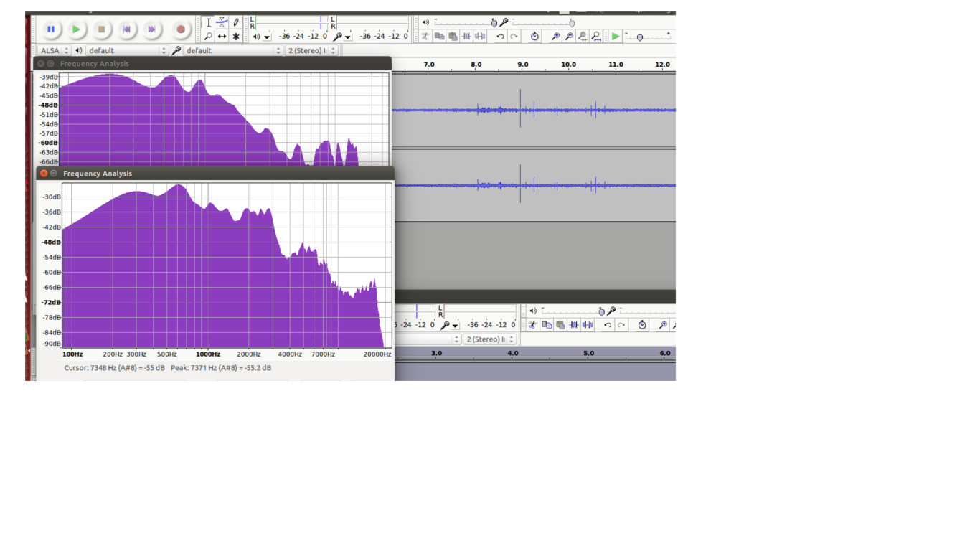
Task: Open the input meter microphone dropdown arrow
Action: click(x=348, y=37)
